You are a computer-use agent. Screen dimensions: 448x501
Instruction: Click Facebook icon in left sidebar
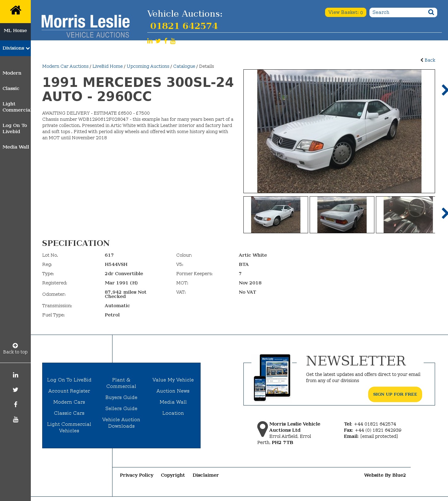tap(15, 405)
